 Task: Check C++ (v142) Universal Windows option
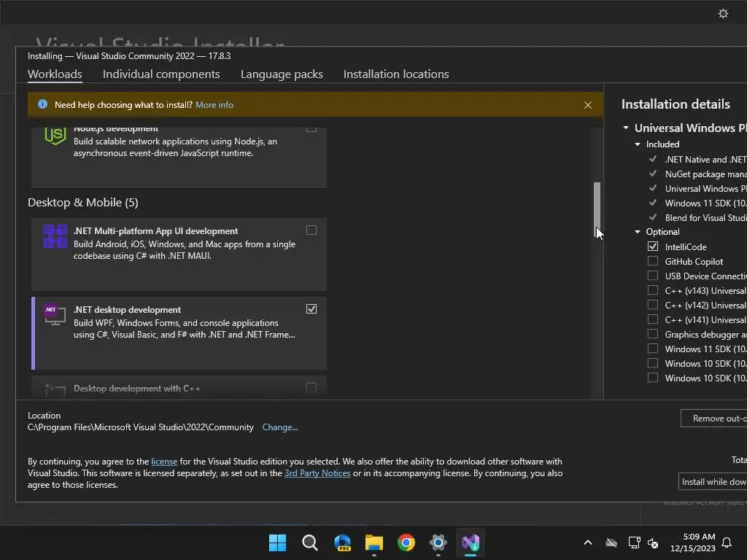(653, 305)
